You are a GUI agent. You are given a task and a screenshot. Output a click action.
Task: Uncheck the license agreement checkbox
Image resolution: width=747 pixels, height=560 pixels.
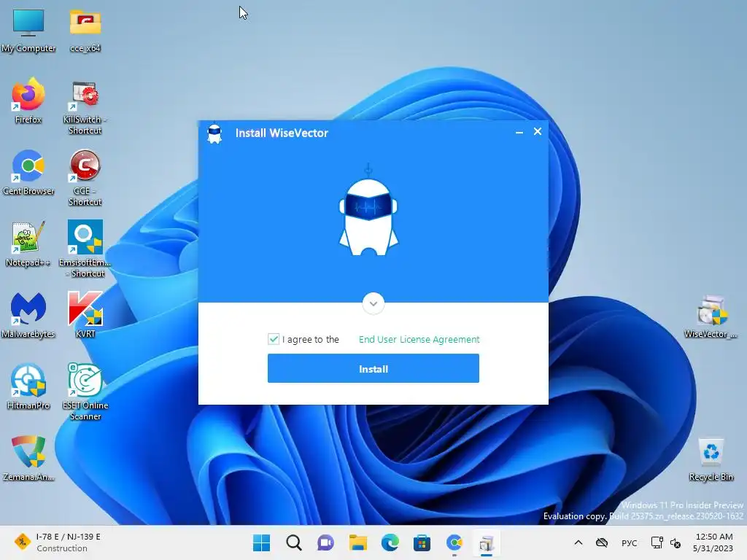coord(274,339)
